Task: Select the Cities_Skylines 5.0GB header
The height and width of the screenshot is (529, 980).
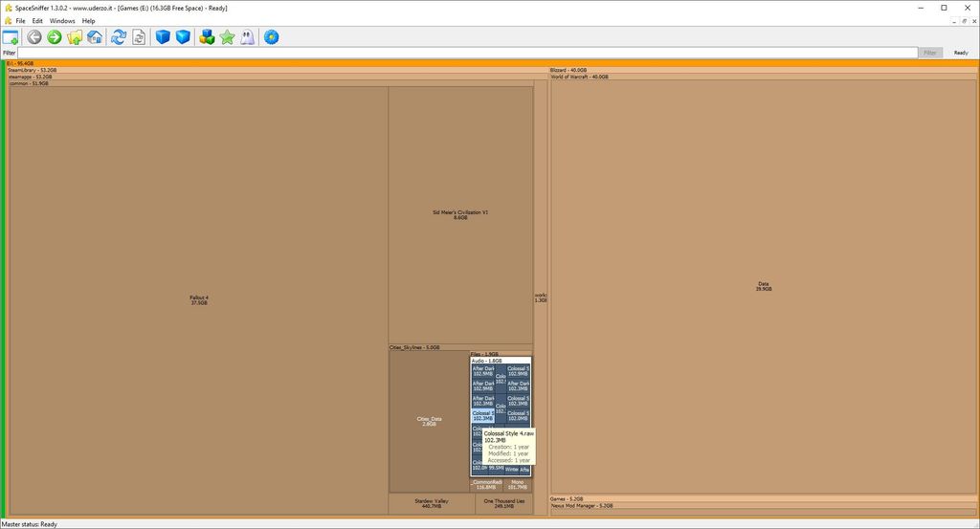Action: (x=460, y=347)
